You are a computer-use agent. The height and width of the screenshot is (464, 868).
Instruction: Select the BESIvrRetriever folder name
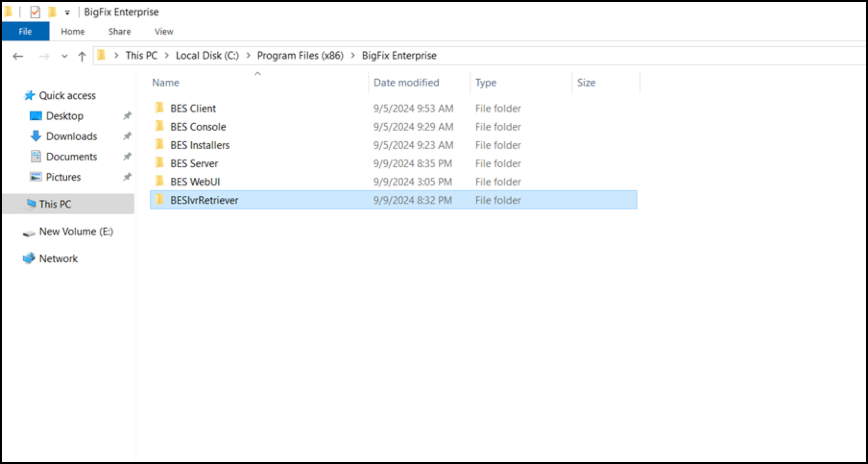[204, 200]
